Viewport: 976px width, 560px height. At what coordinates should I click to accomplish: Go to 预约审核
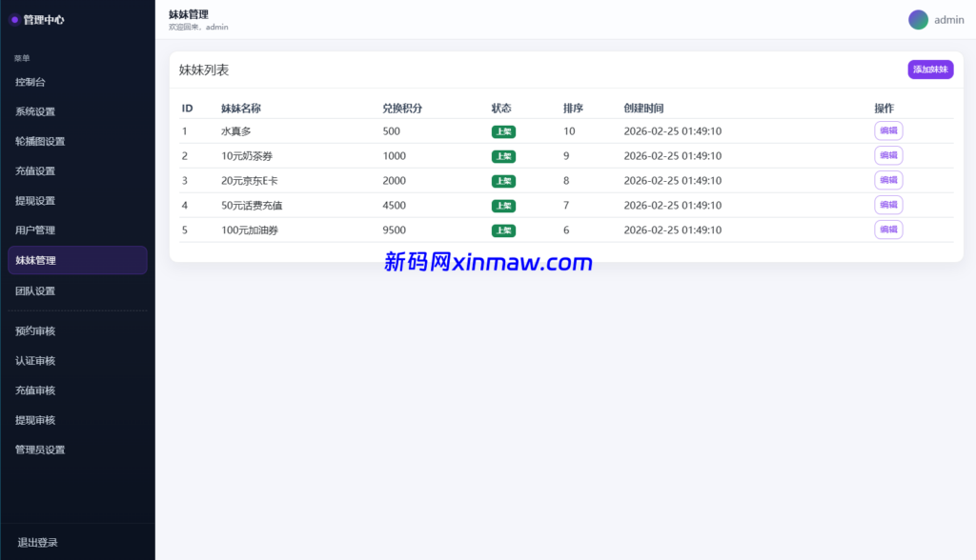(x=35, y=331)
